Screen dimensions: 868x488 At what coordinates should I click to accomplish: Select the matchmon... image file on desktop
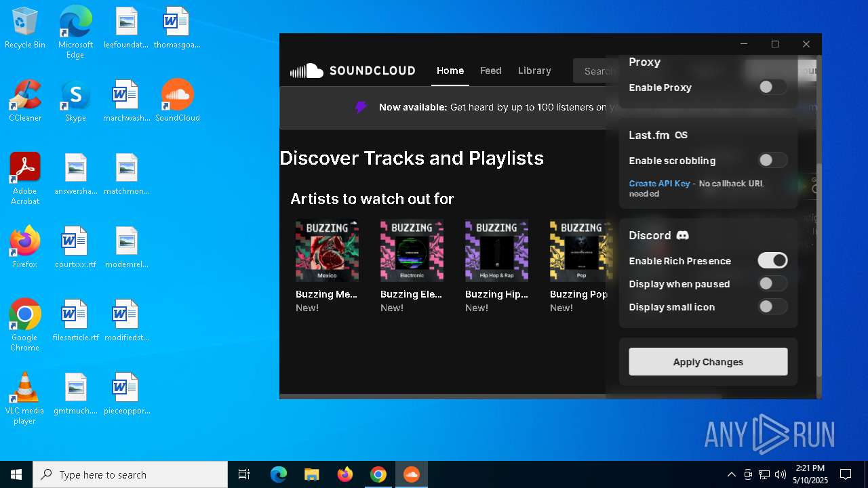[x=126, y=174]
